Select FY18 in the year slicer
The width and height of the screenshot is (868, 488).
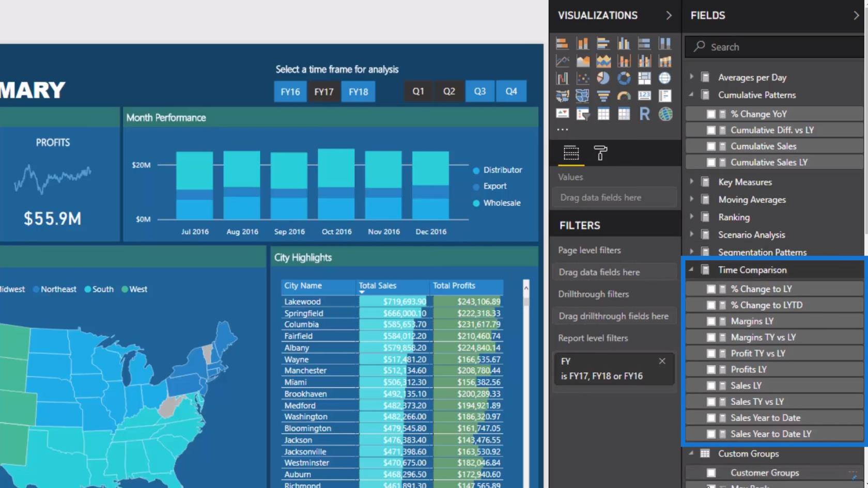358,91
